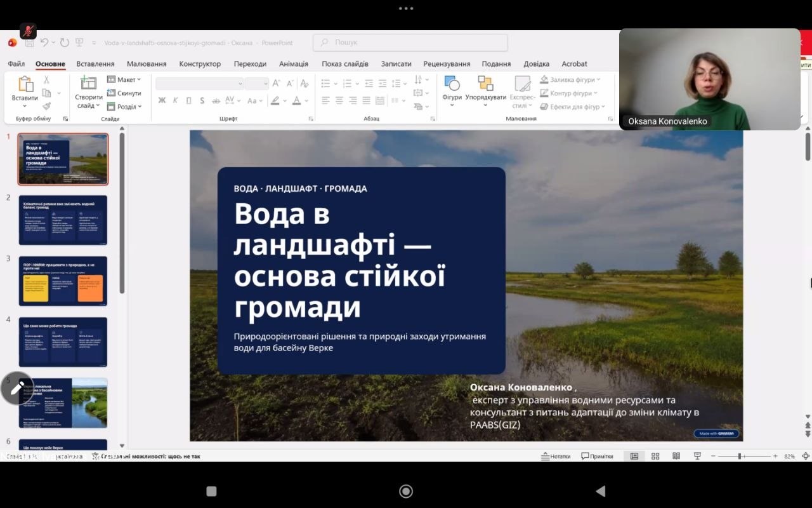The height and width of the screenshot is (508, 812).
Task: Click the Clear formatting icon
Action: point(304,83)
